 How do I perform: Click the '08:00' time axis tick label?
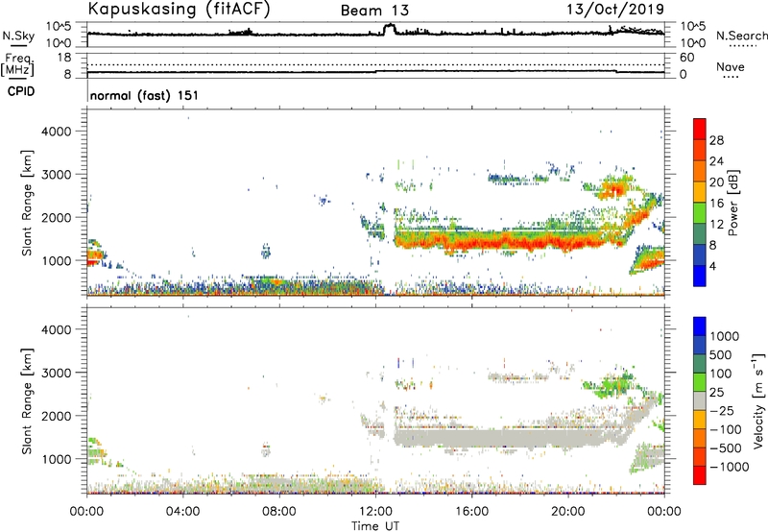(278, 512)
